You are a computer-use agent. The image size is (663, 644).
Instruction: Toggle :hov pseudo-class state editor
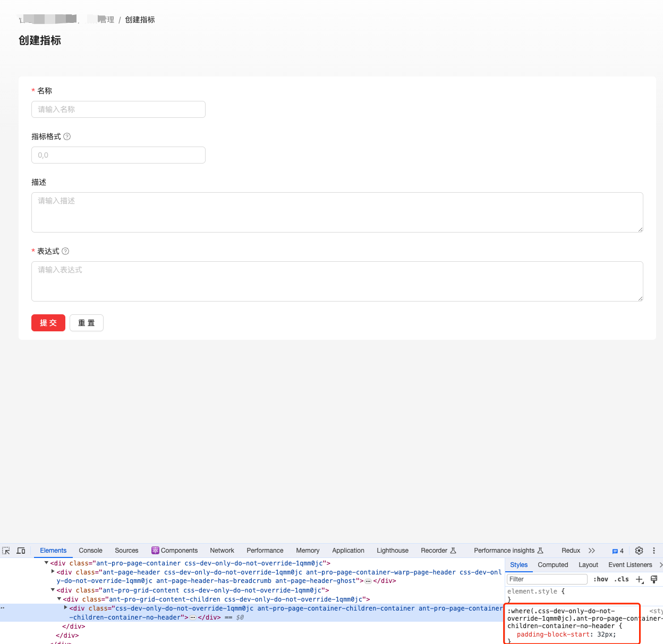pos(601,579)
